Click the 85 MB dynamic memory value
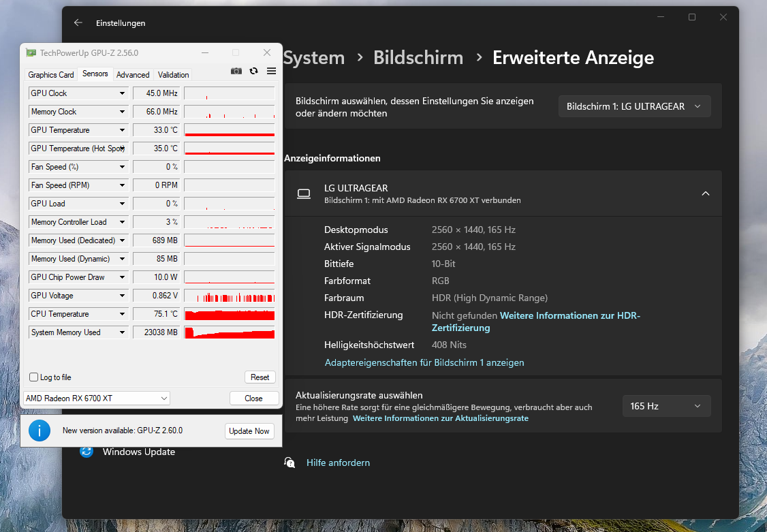Viewport: 767px width, 532px height. tap(156, 259)
